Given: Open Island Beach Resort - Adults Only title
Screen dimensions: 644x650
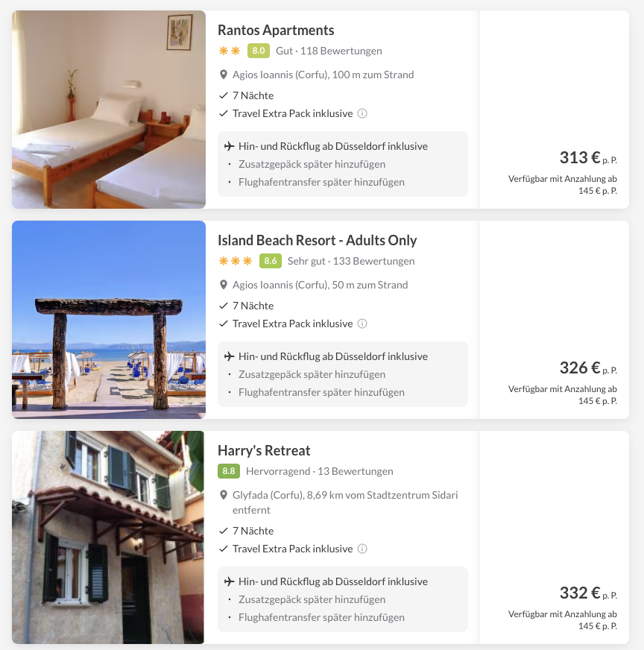Looking at the screenshot, I should point(317,241).
